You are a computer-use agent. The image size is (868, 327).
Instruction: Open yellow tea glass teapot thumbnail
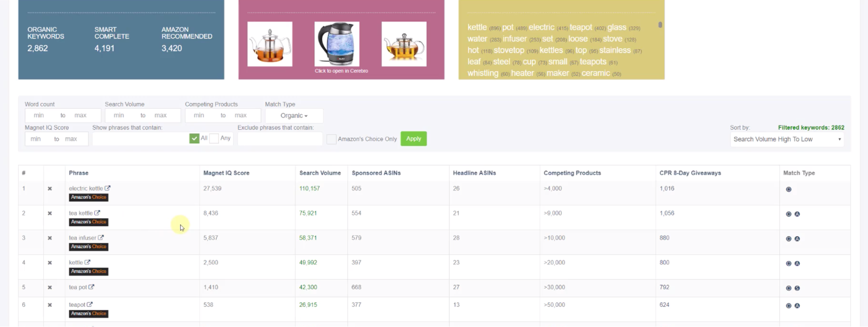404,44
